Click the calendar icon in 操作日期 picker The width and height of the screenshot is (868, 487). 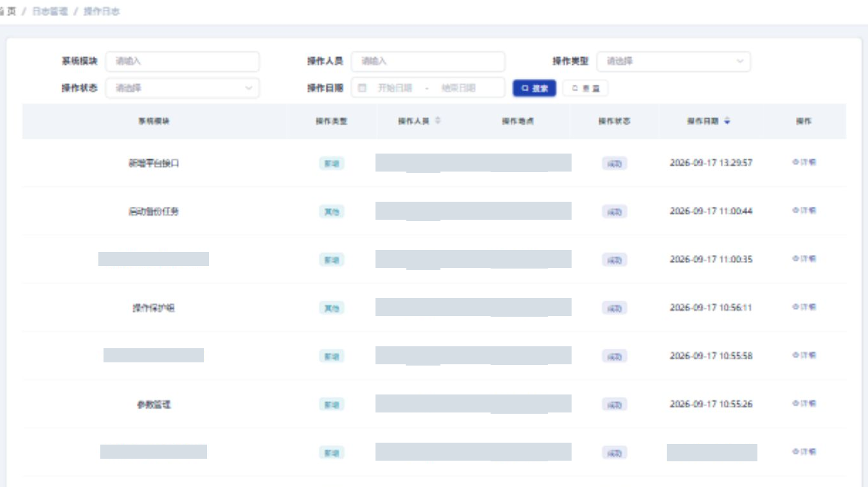pyautogui.click(x=362, y=88)
